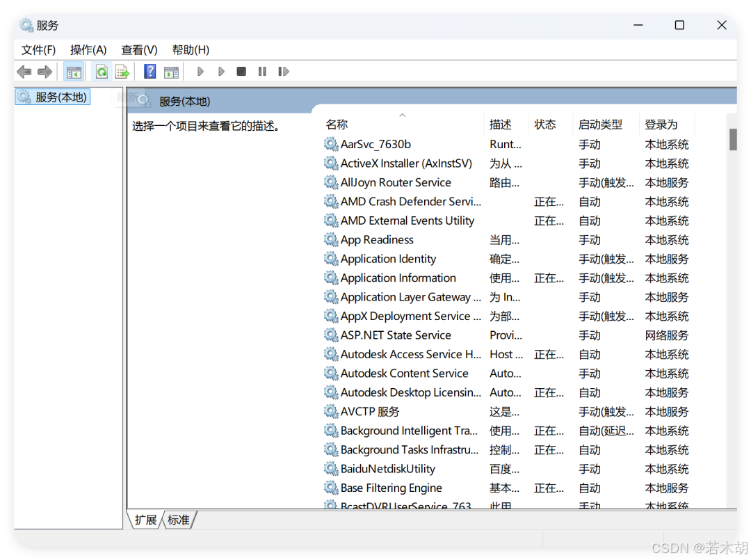Click 网络服务 login cell of ASP.NET row

point(666,335)
